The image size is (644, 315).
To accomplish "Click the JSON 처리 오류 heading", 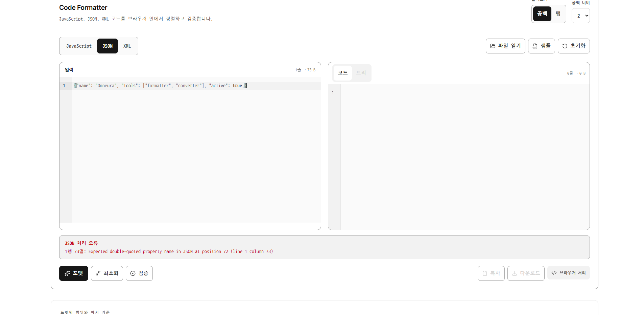I will pos(81,243).
